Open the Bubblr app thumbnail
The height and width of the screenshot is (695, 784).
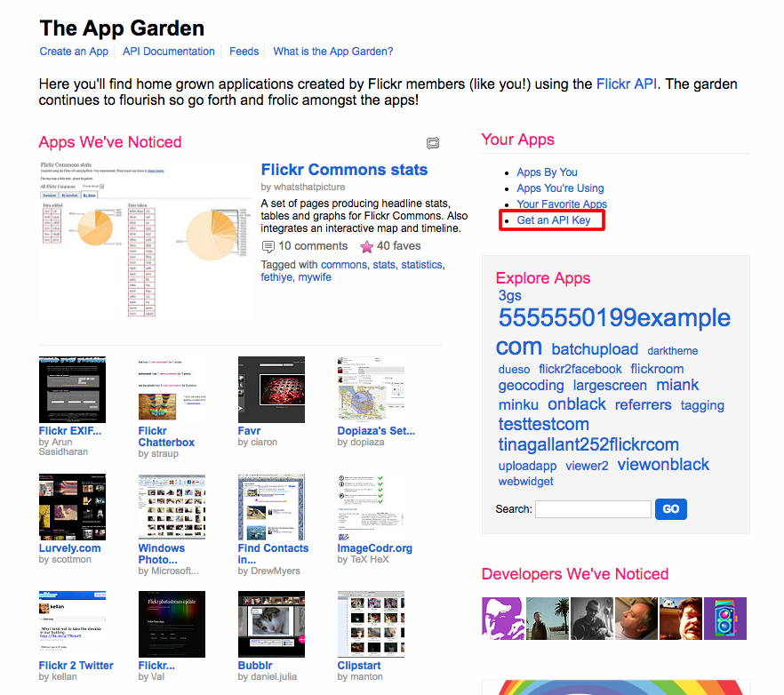[x=271, y=625]
